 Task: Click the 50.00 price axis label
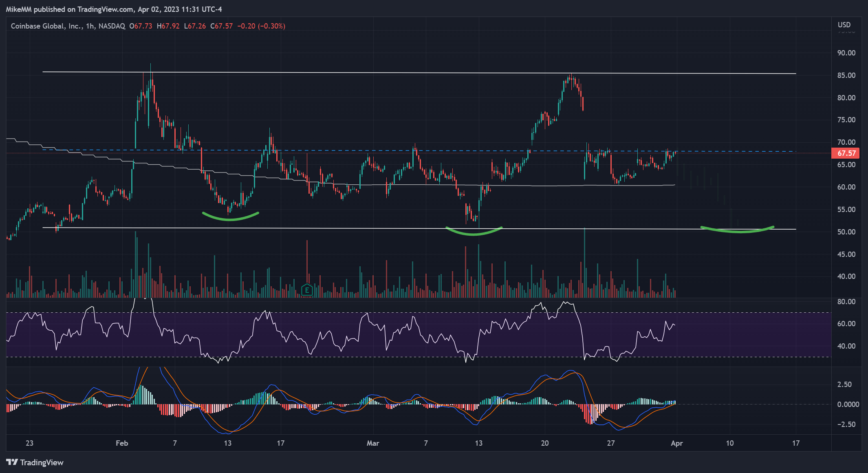(846, 232)
